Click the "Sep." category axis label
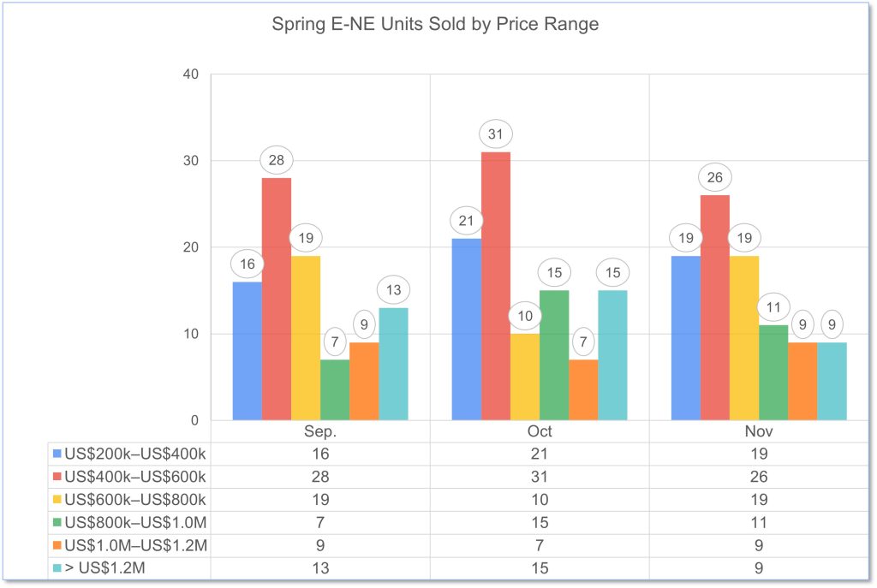This screenshot has height=588, width=877. pos(320,431)
